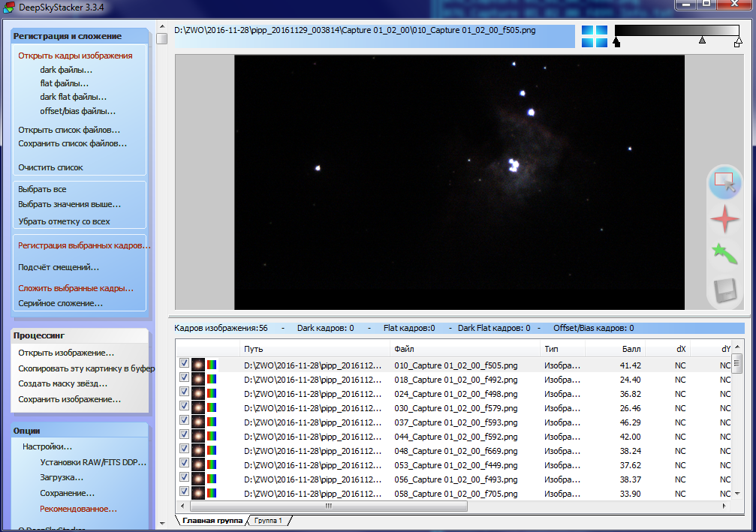Click Очистить список link
756x532 pixels.
pos(50,167)
